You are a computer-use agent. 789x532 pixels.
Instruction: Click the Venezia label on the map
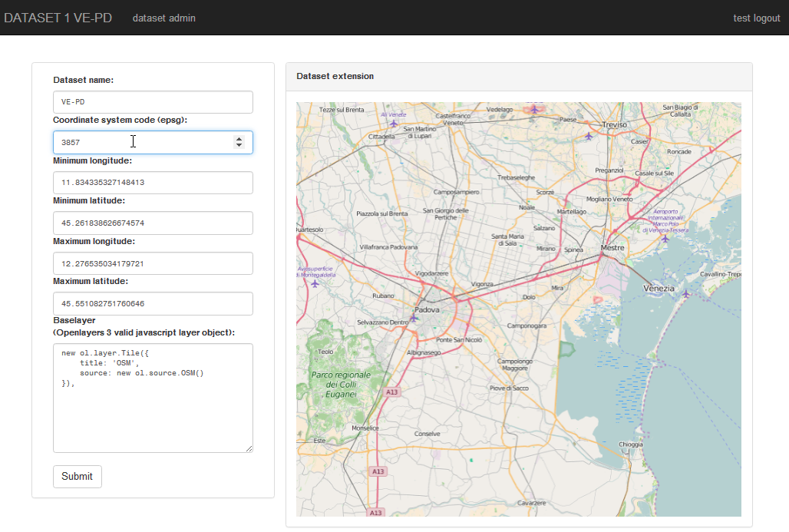[659, 289]
